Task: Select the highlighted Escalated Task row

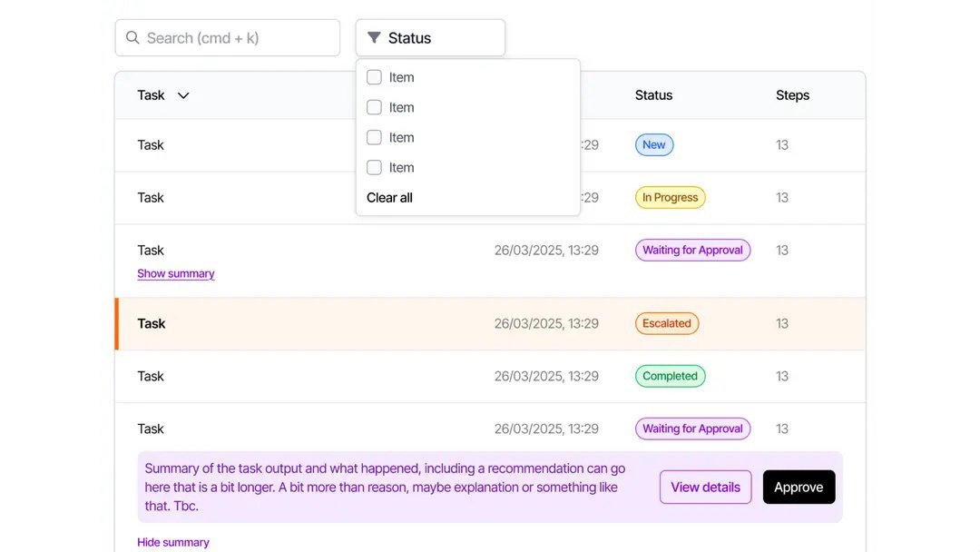Action: pos(491,323)
